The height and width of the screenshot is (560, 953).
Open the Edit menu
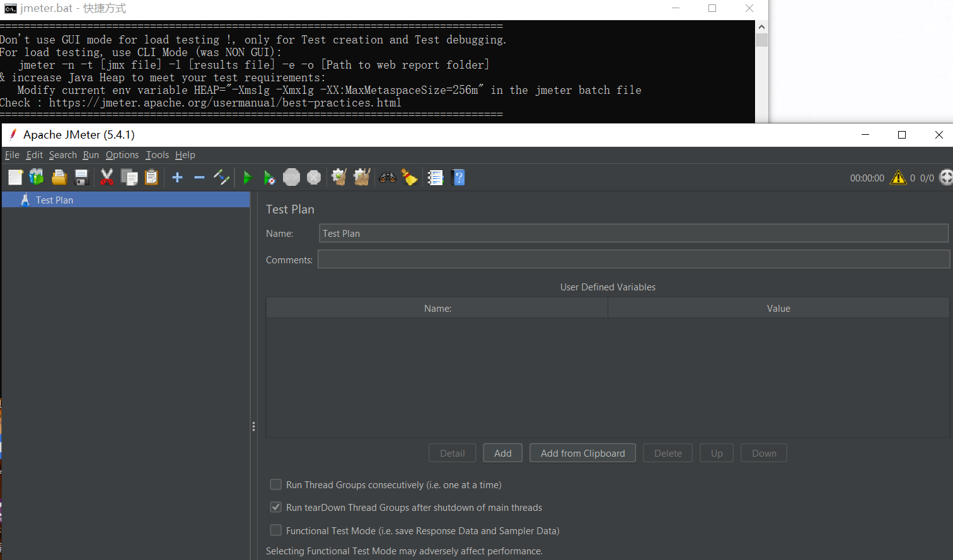tap(34, 155)
